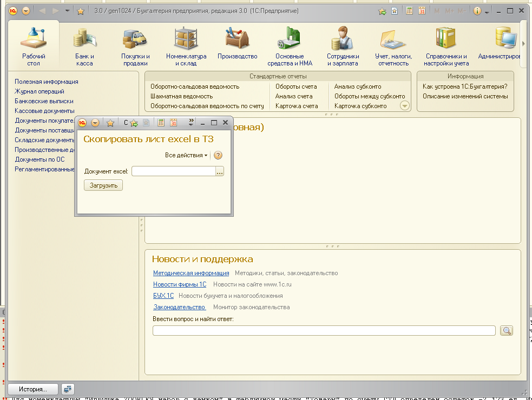The image size is (532, 400).
Task: Click the windows panel icon beside История
Action: pos(68,389)
